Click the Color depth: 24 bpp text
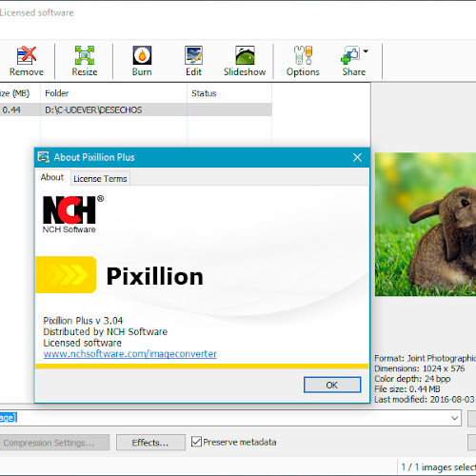This screenshot has width=476, height=476. click(412, 379)
